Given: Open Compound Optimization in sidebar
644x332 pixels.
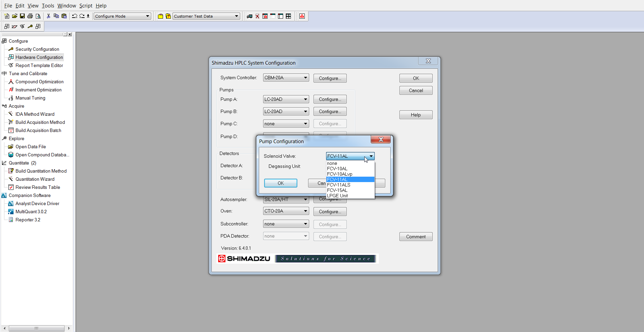Looking at the screenshot, I should pyautogui.click(x=40, y=82).
